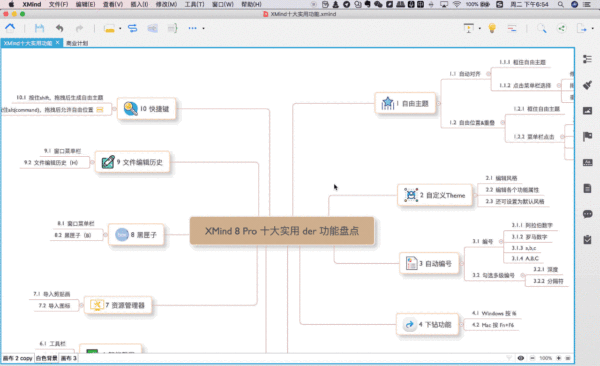Open Spotlight search in macOS menu bar
600x366 pixels.
click(x=561, y=4)
